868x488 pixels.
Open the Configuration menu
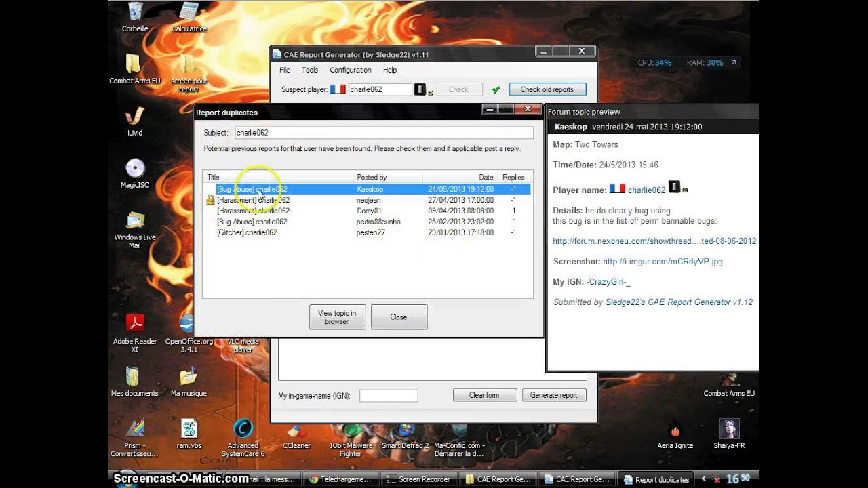pos(351,70)
